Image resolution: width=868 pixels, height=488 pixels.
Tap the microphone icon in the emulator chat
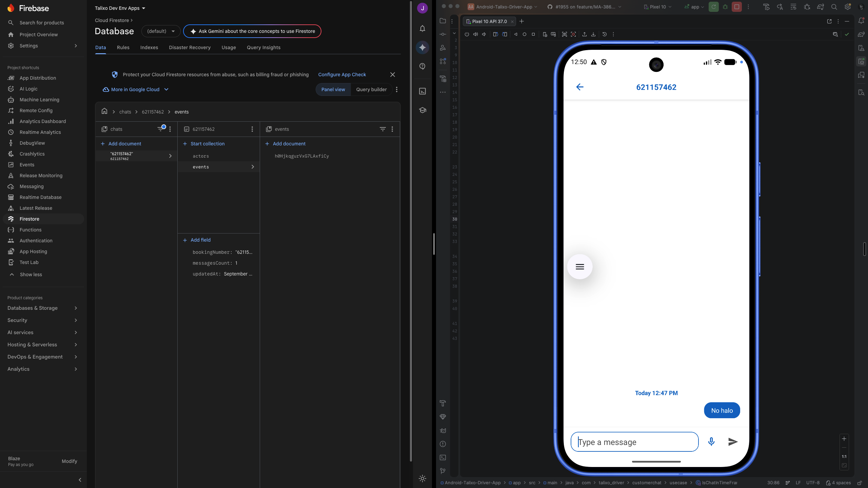(711, 442)
